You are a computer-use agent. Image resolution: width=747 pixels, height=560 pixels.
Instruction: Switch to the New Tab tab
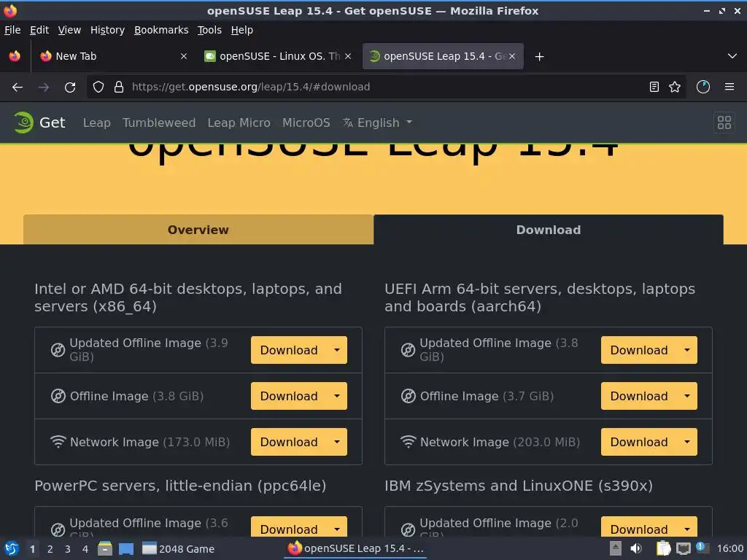[x=115, y=56]
